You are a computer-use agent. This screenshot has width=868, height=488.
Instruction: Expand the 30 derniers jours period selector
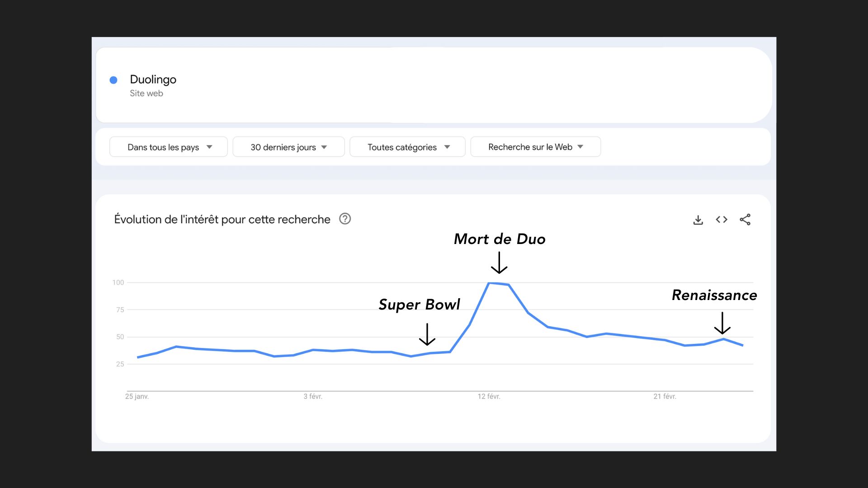point(288,147)
